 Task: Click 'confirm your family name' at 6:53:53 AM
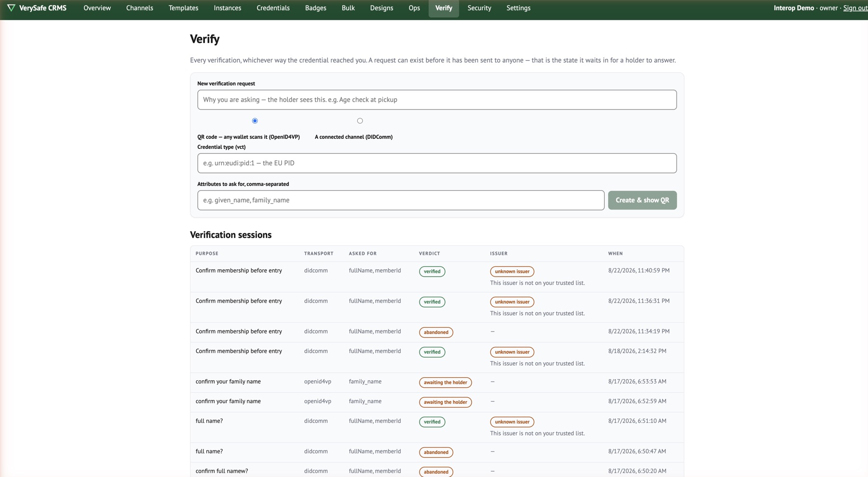click(x=228, y=381)
